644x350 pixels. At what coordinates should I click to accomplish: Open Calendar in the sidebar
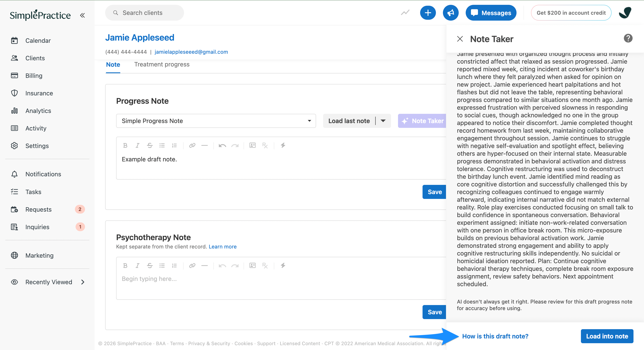[38, 41]
